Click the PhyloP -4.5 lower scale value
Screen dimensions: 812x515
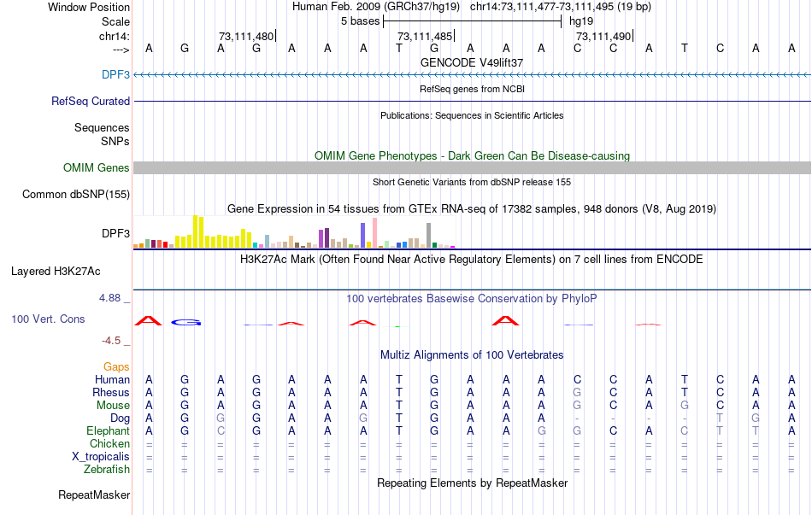tap(111, 341)
